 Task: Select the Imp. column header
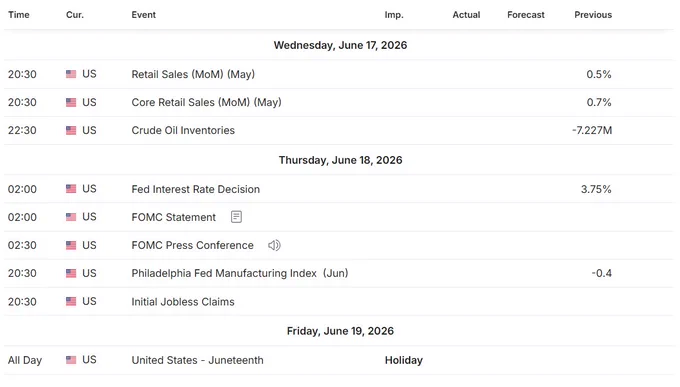tap(394, 15)
